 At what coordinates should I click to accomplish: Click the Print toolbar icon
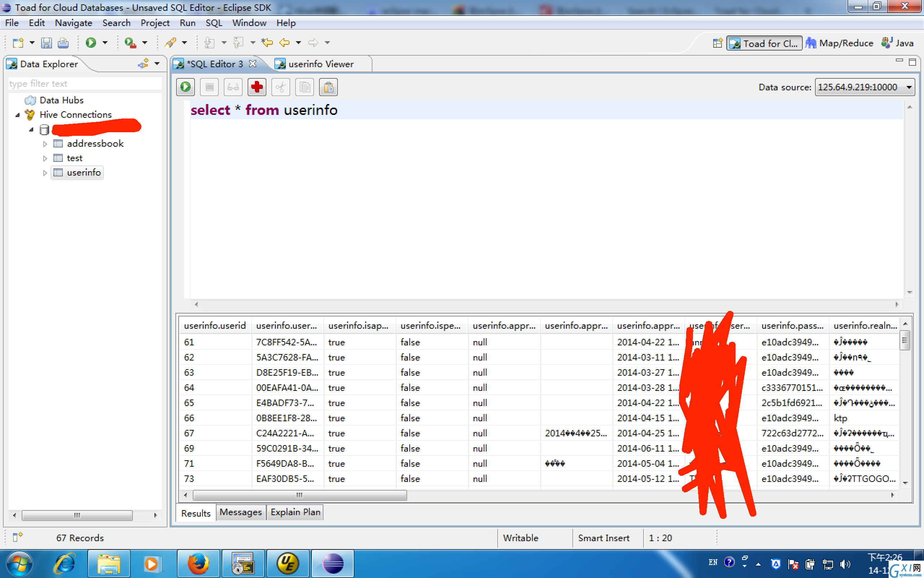tap(63, 42)
